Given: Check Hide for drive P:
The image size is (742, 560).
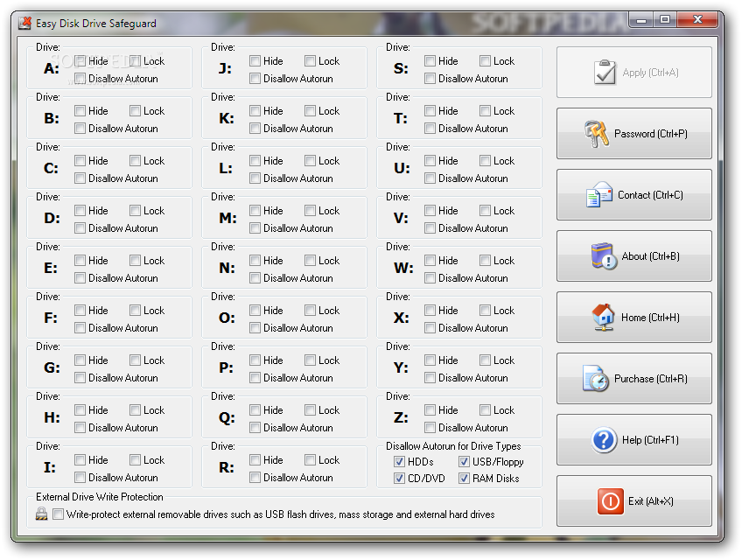Looking at the screenshot, I should tap(255, 360).
